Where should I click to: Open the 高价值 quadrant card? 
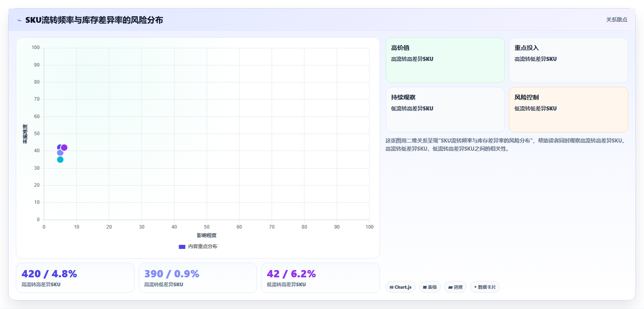(445, 60)
